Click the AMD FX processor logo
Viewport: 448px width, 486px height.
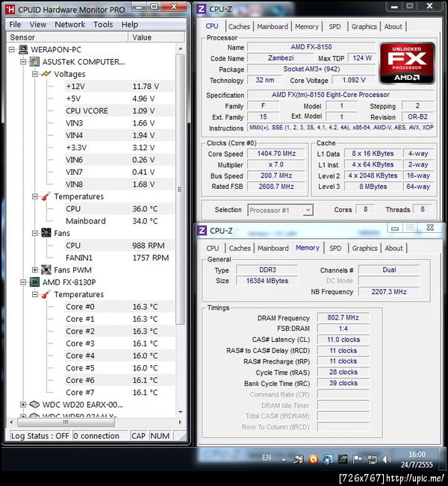[408, 63]
